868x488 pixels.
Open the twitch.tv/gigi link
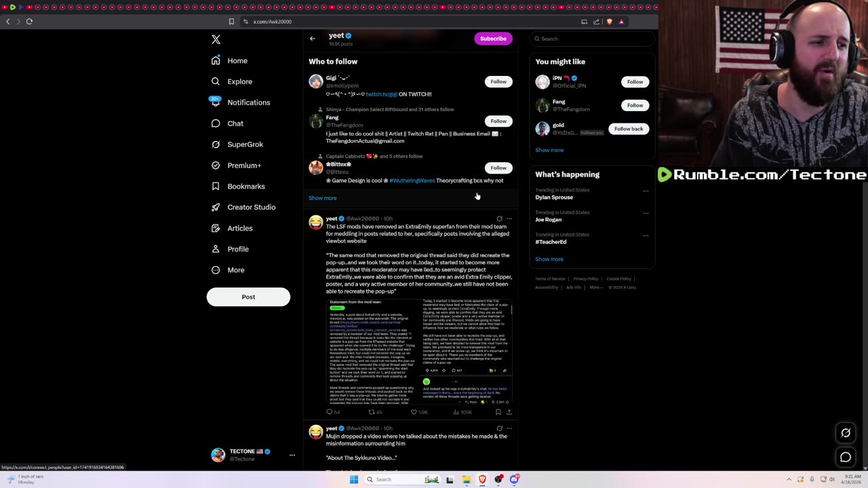[382, 94]
